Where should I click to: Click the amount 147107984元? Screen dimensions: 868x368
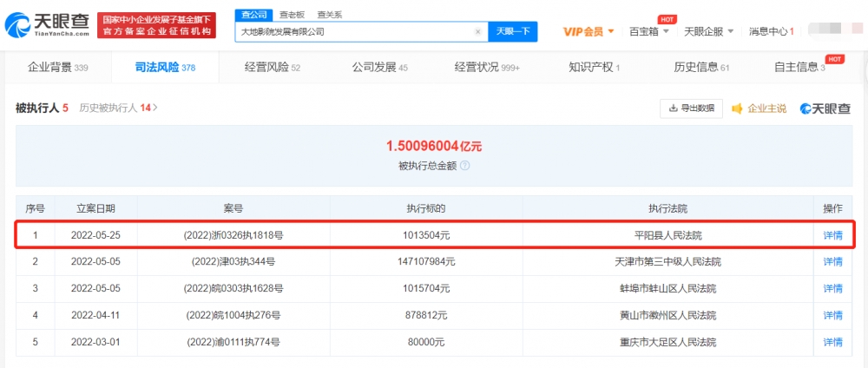tap(426, 262)
